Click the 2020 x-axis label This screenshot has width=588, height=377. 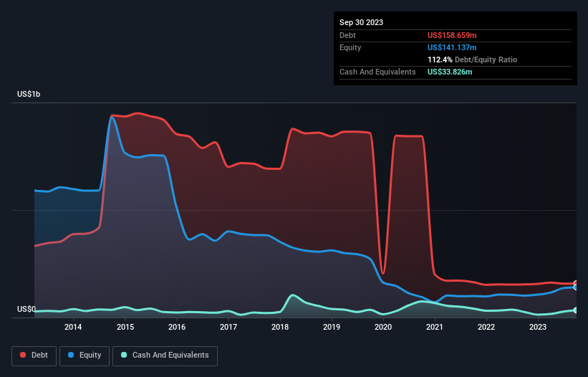point(383,327)
